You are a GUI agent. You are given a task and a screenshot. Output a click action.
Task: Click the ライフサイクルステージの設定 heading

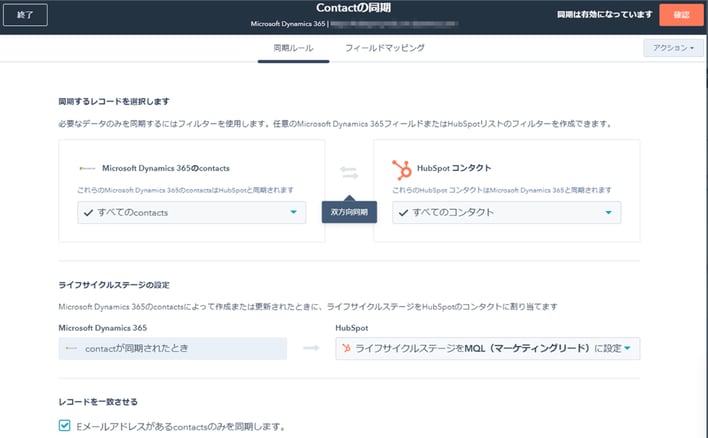click(114, 285)
